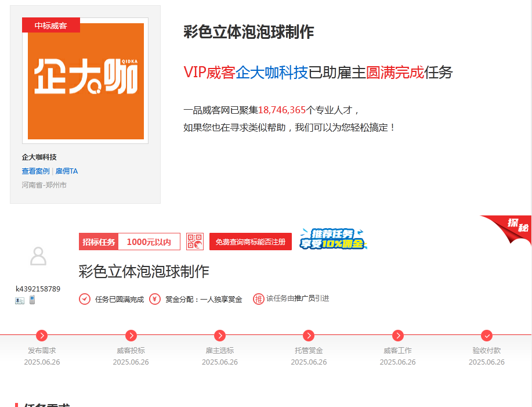Viewport: 532px width, 407px height.
Task: Click the arrow marker above 托管赏金
Action: 308,336
